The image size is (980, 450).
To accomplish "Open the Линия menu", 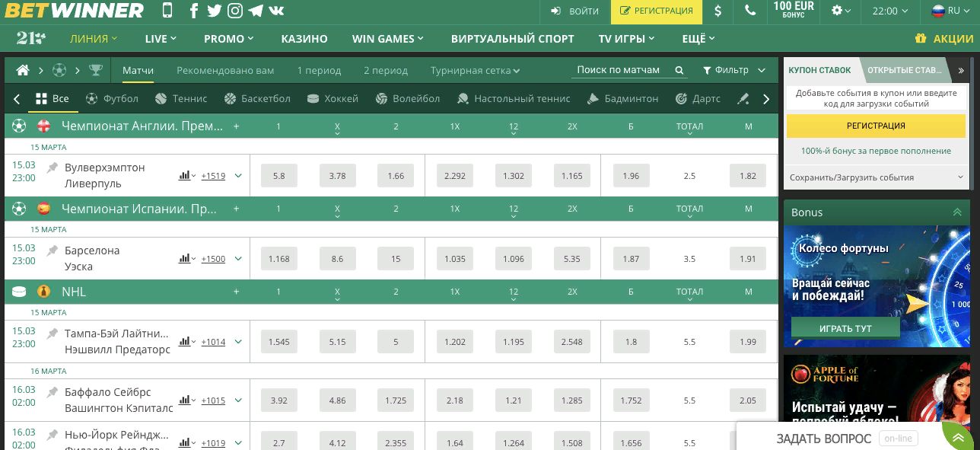I will [94, 39].
